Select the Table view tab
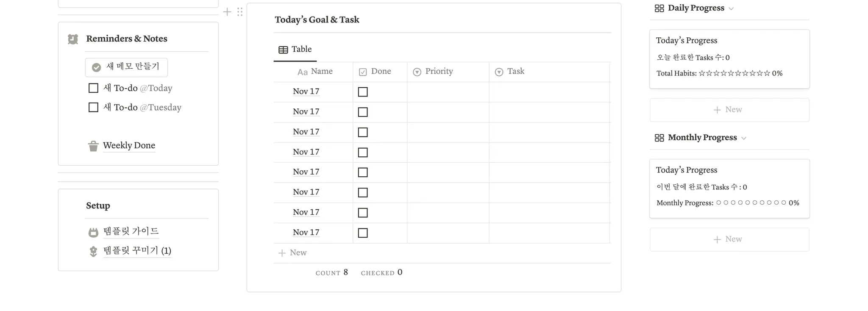The width and height of the screenshot is (868, 311). 295,50
